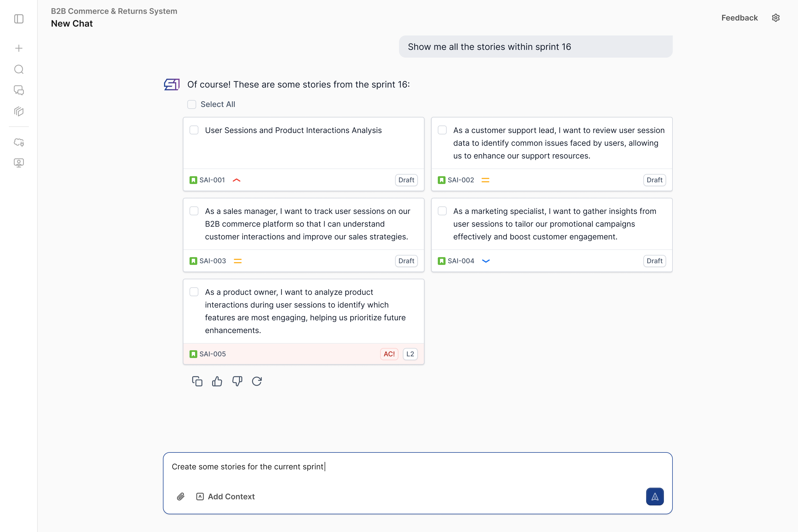The height and width of the screenshot is (532, 798).
Task: Send the message with arrow button
Action: pos(655,497)
